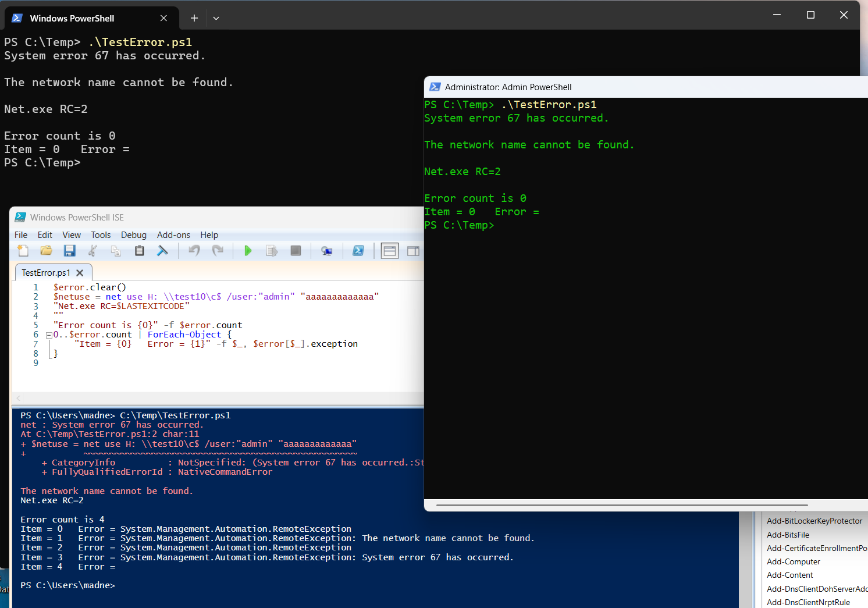Open a new tab in Windows Terminal
868x608 pixels.
pyautogui.click(x=194, y=18)
